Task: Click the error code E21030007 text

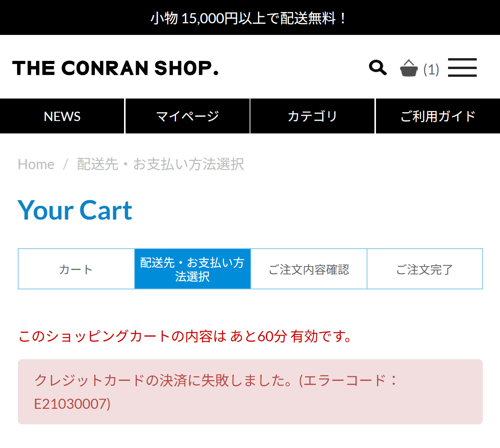Action: click(x=72, y=404)
